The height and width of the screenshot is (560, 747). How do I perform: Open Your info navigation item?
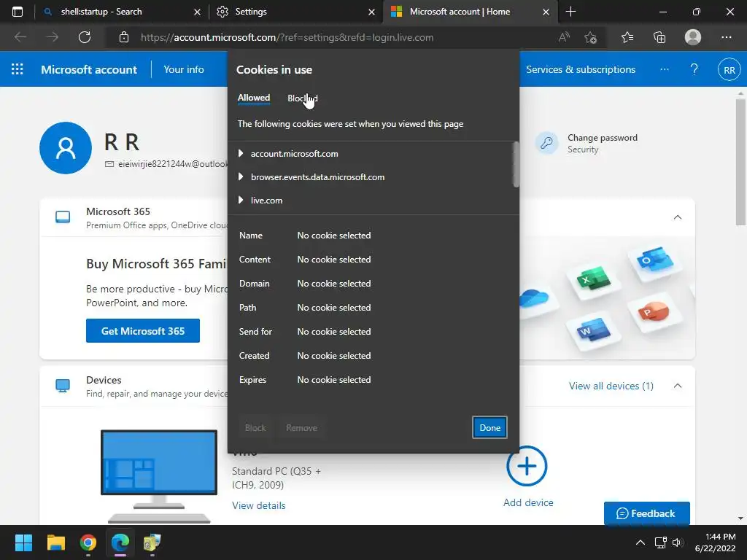click(x=183, y=69)
